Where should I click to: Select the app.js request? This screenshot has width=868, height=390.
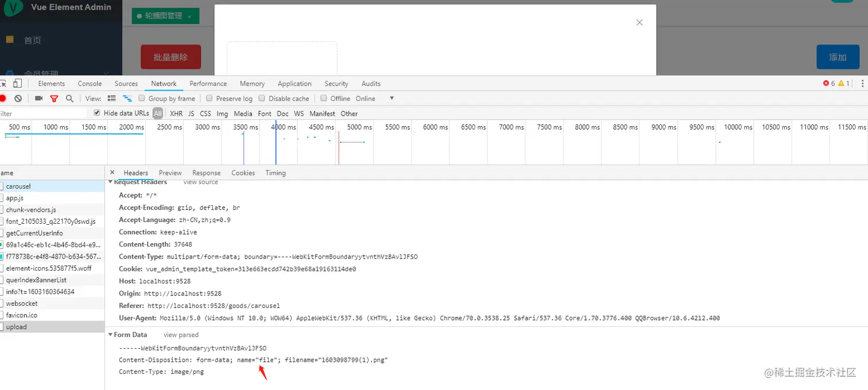[52, 198]
